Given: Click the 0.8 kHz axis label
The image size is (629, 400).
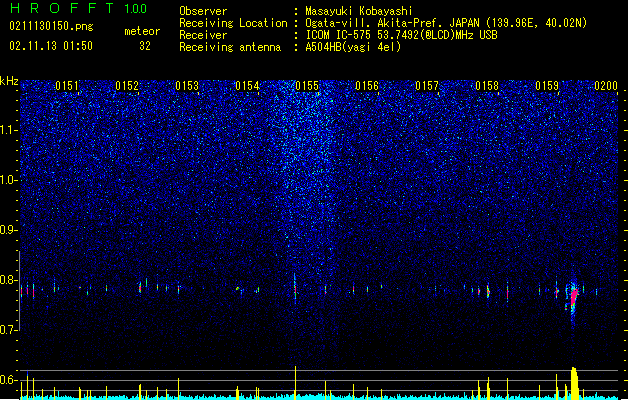Looking at the screenshot, I should [x=9, y=280].
